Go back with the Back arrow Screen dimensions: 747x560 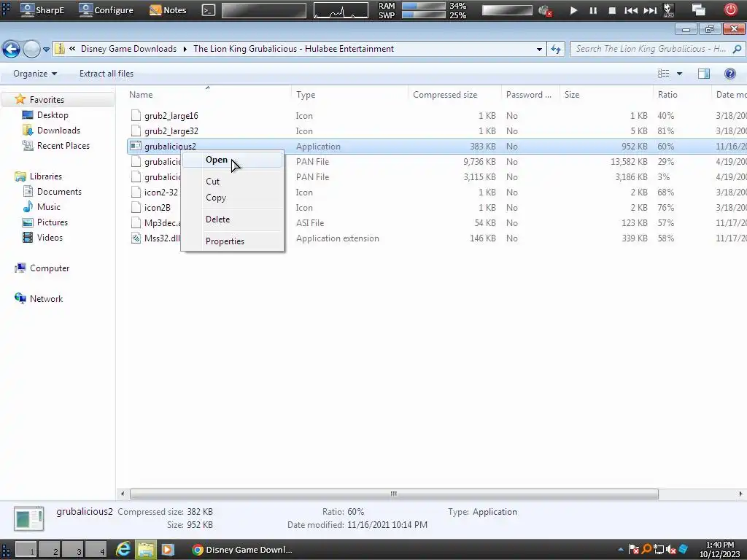coord(11,49)
